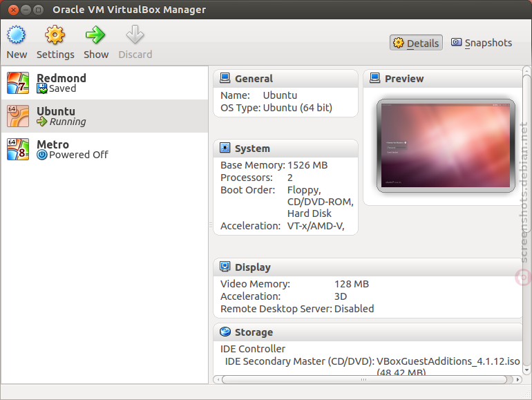This screenshot has height=400, width=532.
Task: Click the 'Video Memory: 128 MB' row
Action: pyautogui.click(x=294, y=284)
